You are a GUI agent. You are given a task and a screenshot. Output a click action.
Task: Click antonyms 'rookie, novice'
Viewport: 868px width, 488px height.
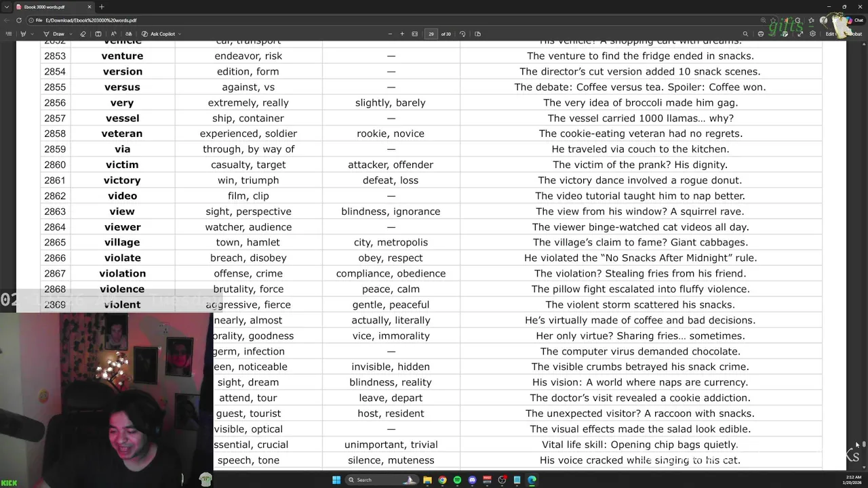tap(391, 134)
